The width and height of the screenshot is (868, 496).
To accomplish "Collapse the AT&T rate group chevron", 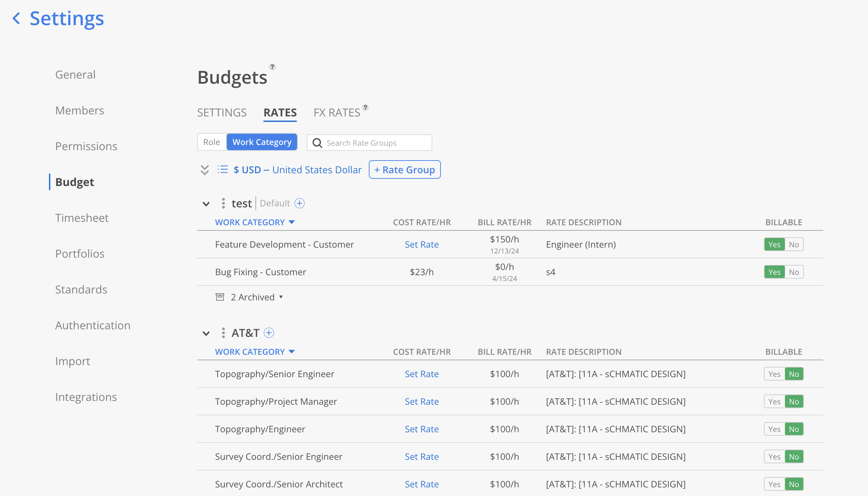I will click(x=206, y=333).
